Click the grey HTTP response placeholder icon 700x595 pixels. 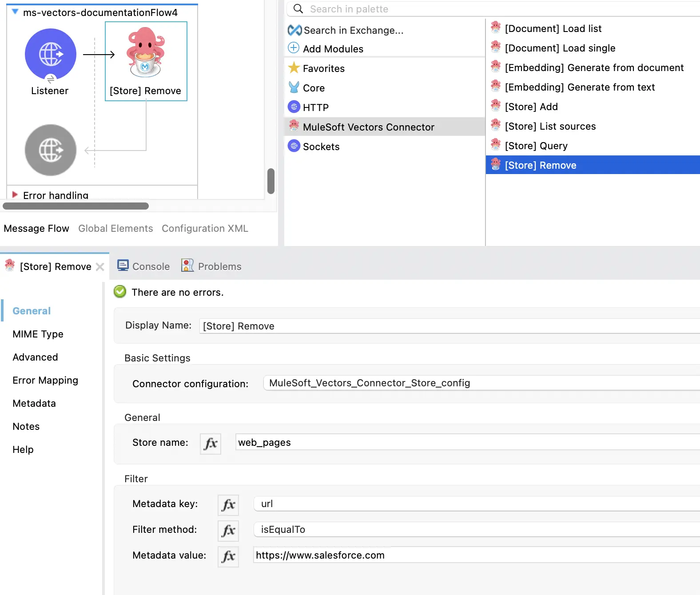pyautogui.click(x=51, y=150)
